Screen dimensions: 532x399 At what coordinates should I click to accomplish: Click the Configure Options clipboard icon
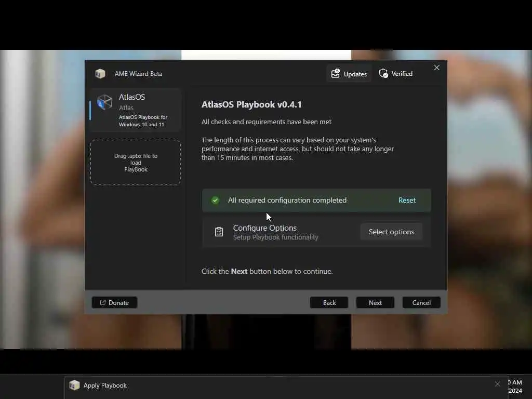pyautogui.click(x=219, y=232)
